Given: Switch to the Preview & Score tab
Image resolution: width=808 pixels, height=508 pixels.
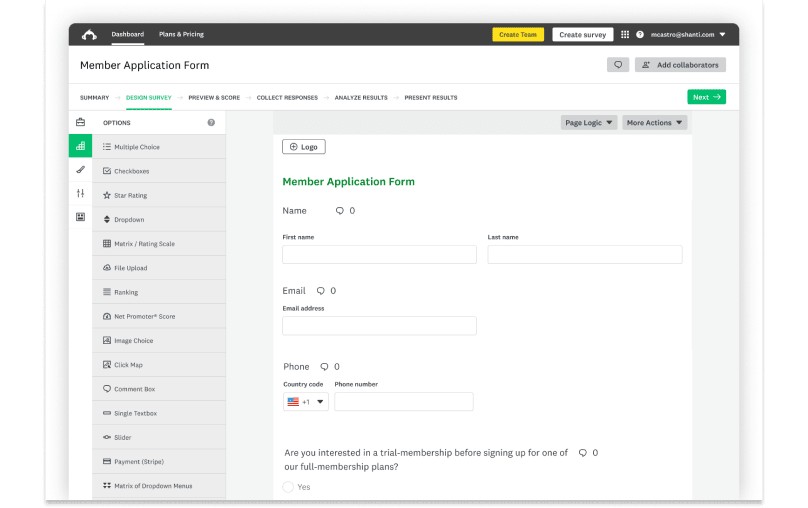Looking at the screenshot, I should (x=214, y=97).
